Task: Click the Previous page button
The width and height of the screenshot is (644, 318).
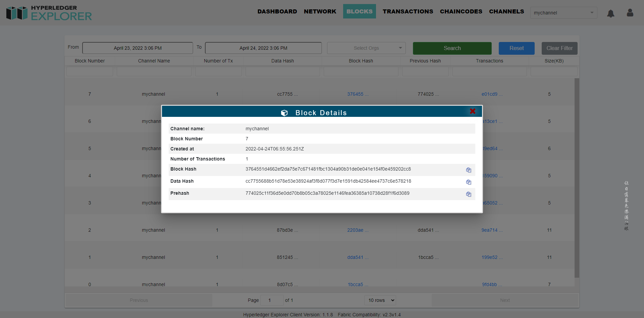Action: 139,300
